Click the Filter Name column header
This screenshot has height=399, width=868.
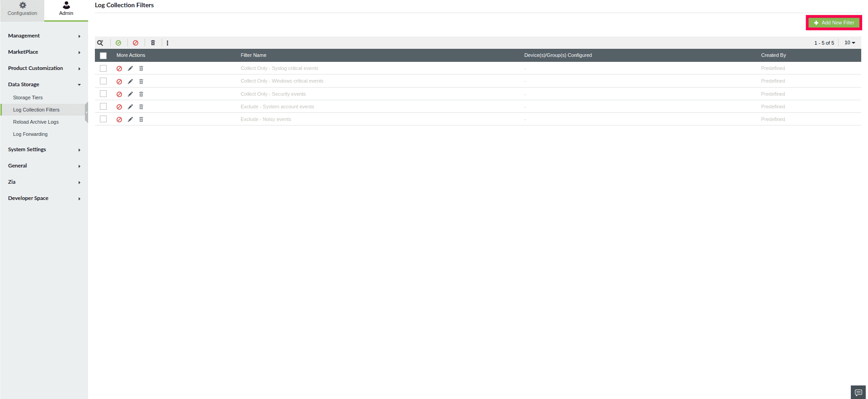253,55
